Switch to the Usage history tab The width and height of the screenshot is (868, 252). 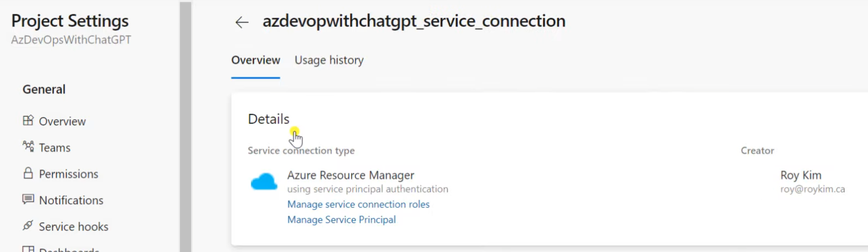pyautogui.click(x=329, y=60)
